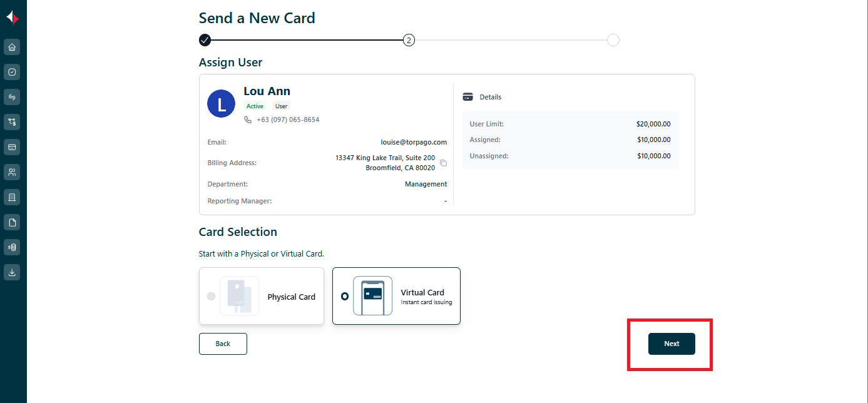The image size is (868, 403).
Task: Select the Physical Card radio option
Action: (212, 297)
